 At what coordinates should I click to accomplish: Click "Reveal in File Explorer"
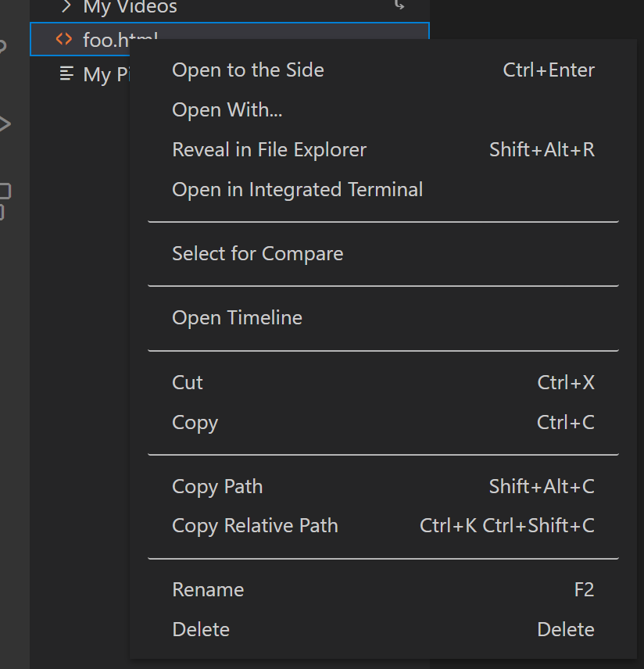pyautogui.click(x=269, y=149)
